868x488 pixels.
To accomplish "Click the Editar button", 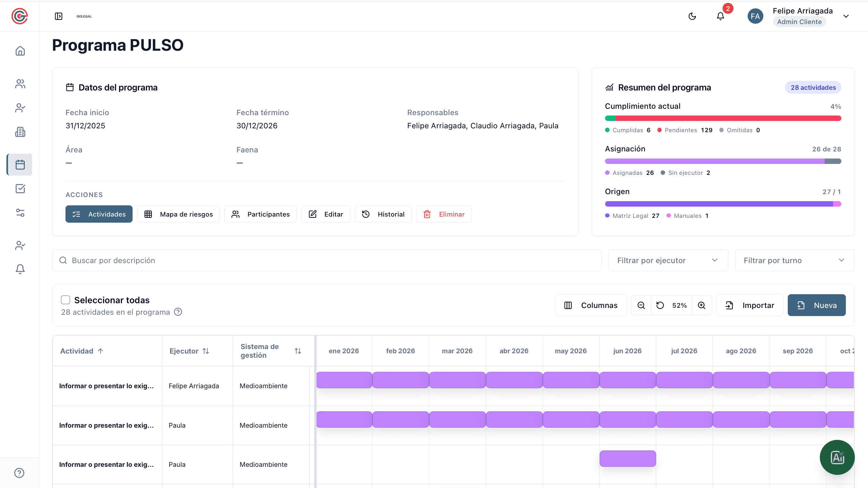I will (x=325, y=214).
